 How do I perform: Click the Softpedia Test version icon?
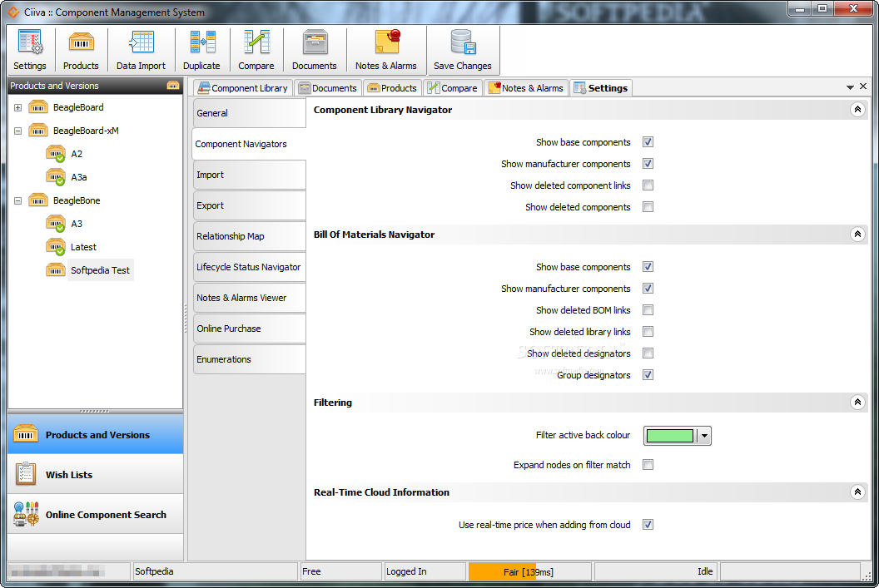[x=56, y=270]
